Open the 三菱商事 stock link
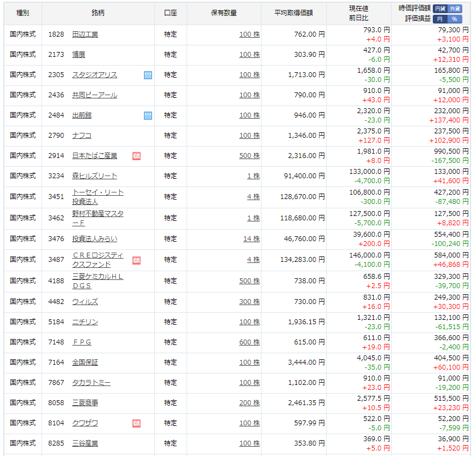476x456 pixels. pos(85,403)
